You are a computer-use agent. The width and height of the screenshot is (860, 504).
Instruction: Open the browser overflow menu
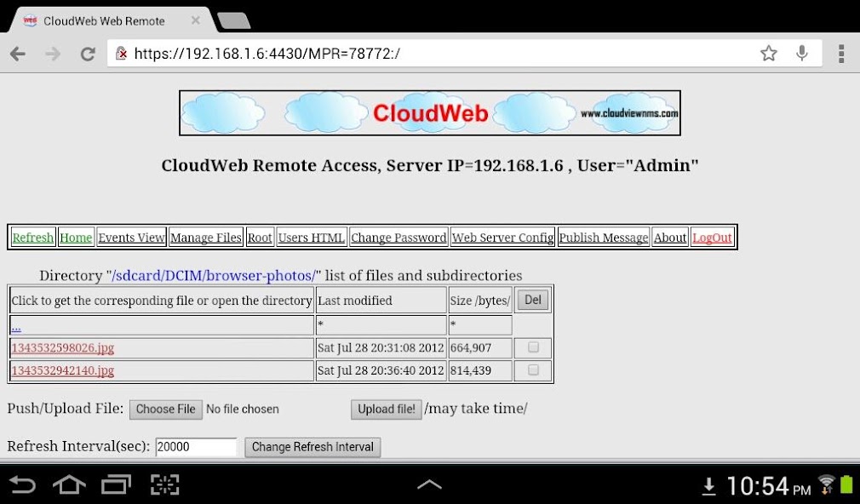pyautogui.click(x=840, y=53)
